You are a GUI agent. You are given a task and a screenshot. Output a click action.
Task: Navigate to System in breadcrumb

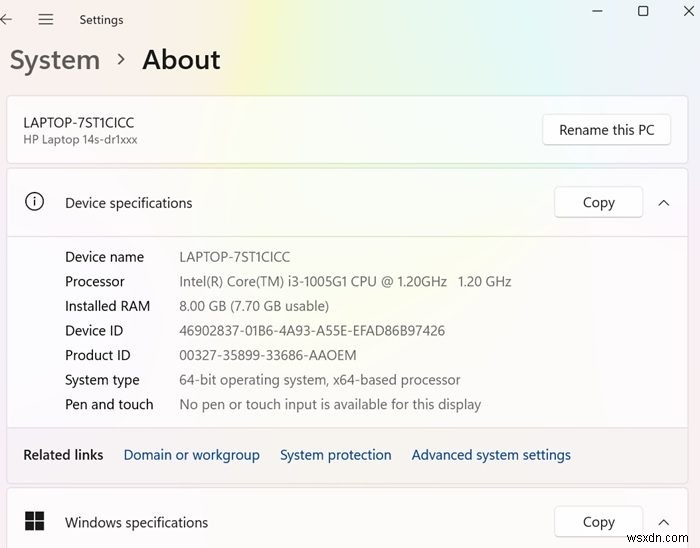(x=55, y=60)
